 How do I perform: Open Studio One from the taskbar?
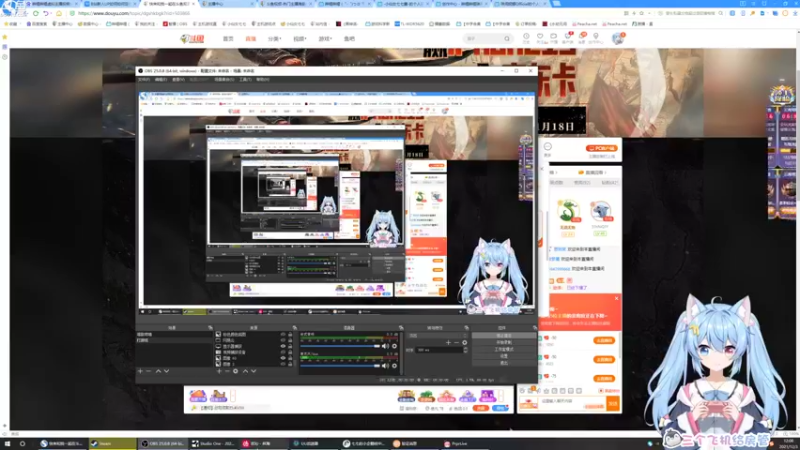click(213, 443)
